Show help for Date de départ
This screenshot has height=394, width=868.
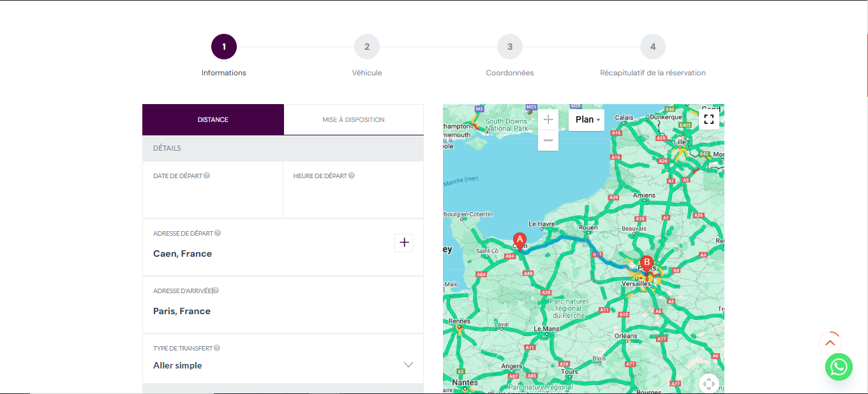(207, 176)
